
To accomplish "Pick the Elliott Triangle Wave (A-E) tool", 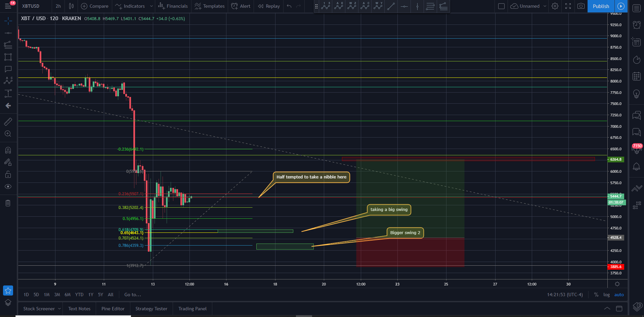I will click(x=339, y=6).
